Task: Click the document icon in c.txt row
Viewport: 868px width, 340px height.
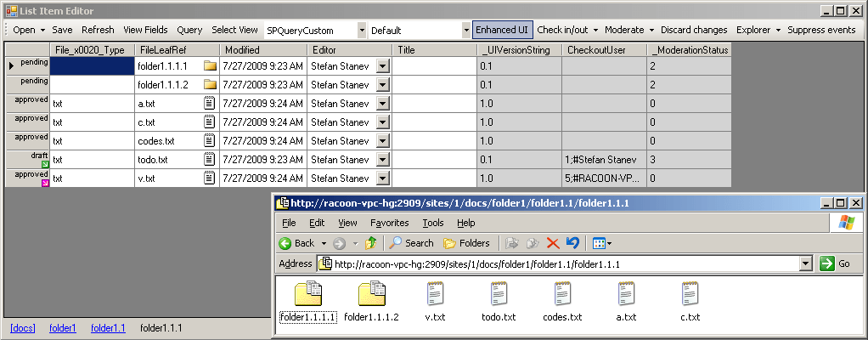Action: coord(210,122)
